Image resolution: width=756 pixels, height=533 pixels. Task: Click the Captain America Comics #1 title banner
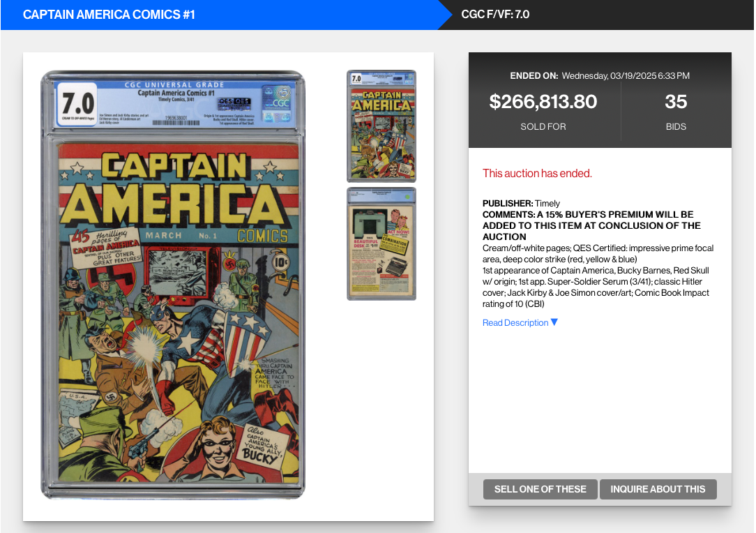coord(109,15)
